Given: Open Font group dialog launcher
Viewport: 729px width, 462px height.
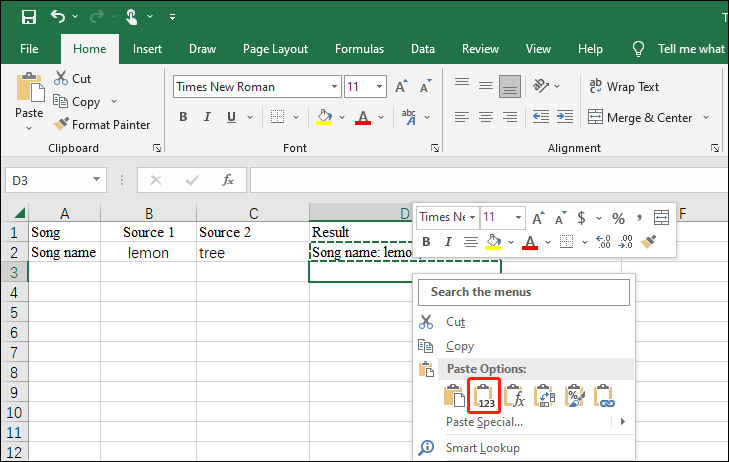Looking at the screenshot, I should coord(435,148).
